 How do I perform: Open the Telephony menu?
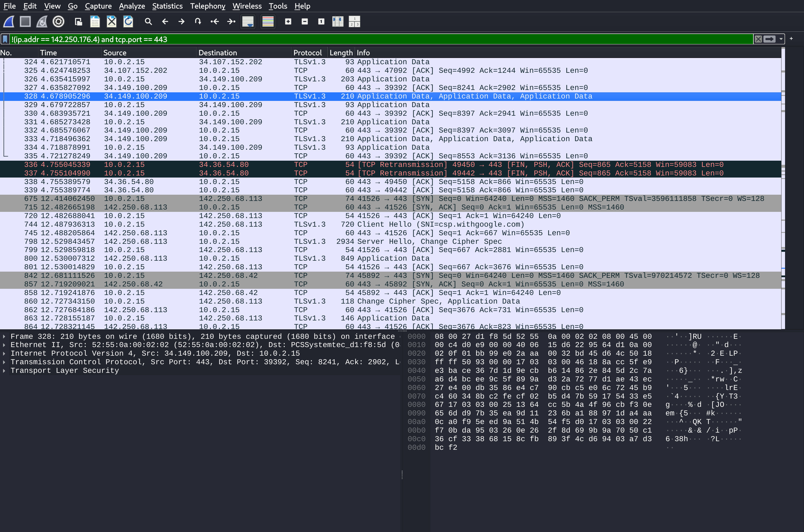point(208,6)
